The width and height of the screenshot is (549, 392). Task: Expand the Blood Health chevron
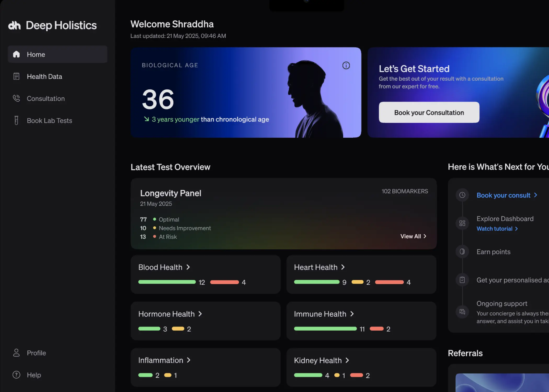(188, 267)
